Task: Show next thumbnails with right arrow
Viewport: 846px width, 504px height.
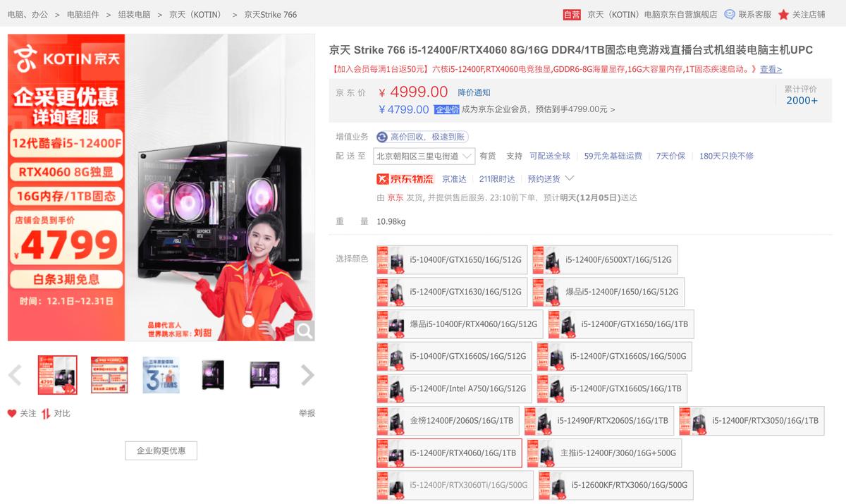Action: (x=307, y=375)
